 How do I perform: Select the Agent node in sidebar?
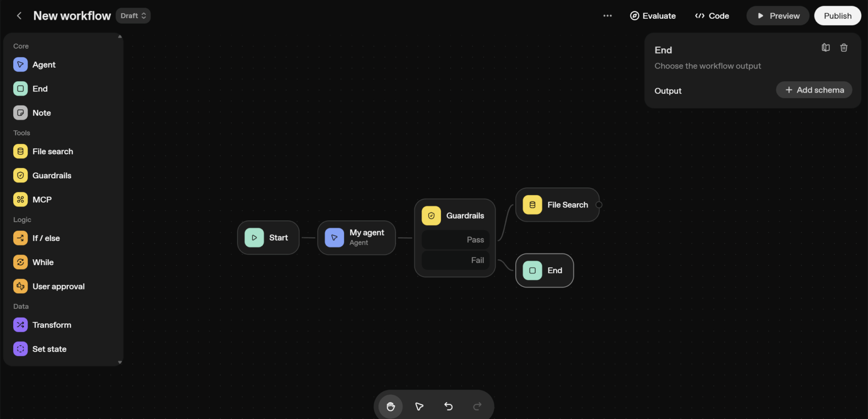[x=44, y=65]
